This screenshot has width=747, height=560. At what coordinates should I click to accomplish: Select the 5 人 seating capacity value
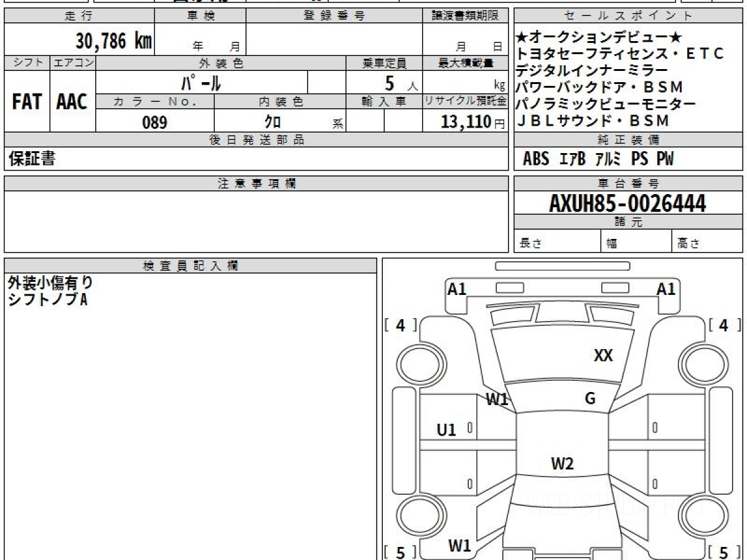[x=401, y=83]
